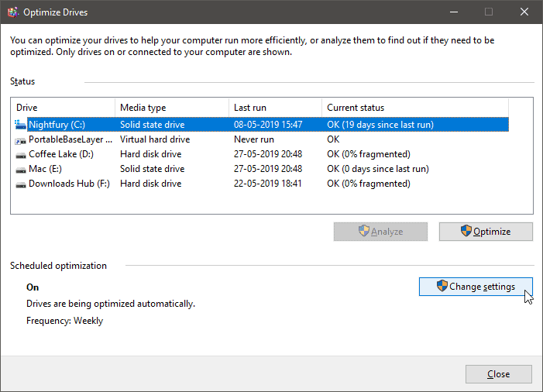Click the Analyze button

pyautogui.click(x=380, y=232)
